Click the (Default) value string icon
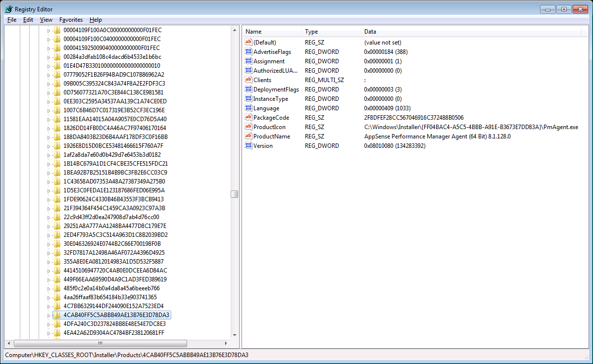593x364 pixels. 248,43
